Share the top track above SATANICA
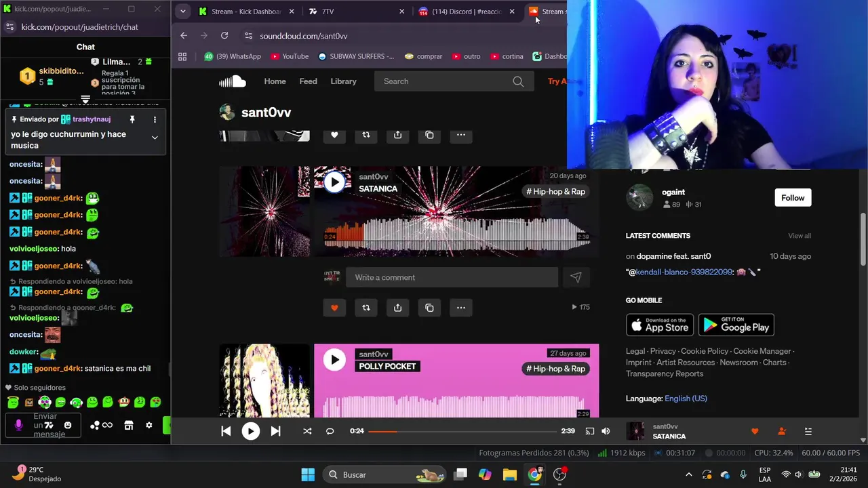This screenshot has width=868, height=488. coord(398,135)
